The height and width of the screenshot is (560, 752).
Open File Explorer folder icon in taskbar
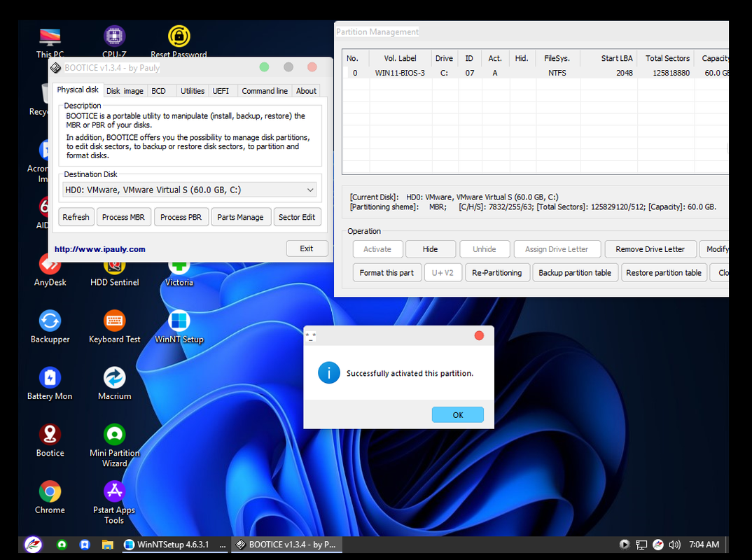point(107,545)
